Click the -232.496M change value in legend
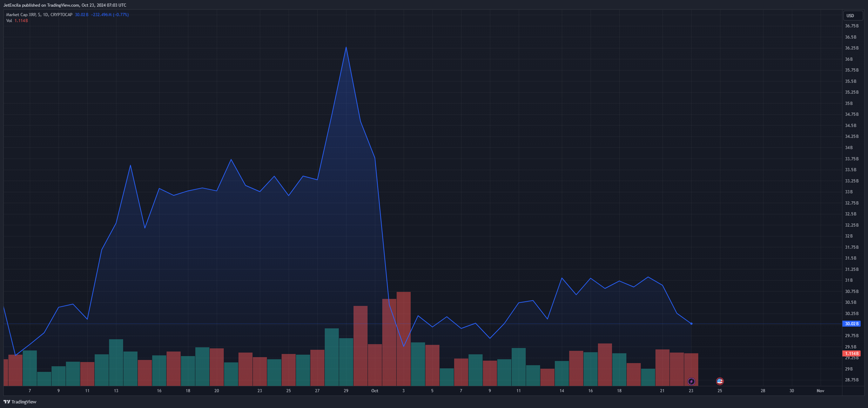 pyautogui.click(x=101, y=15)
